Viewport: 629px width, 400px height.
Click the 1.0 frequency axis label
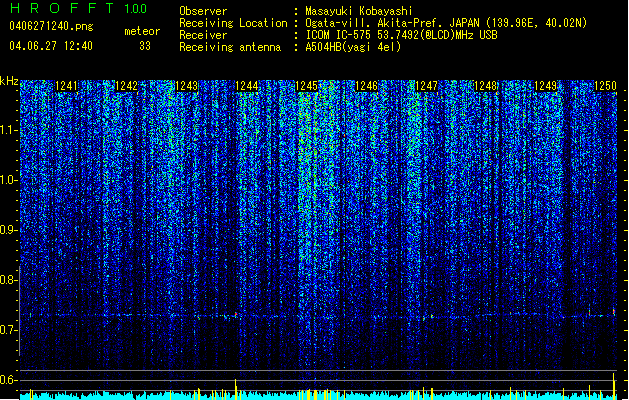point(9,180)
